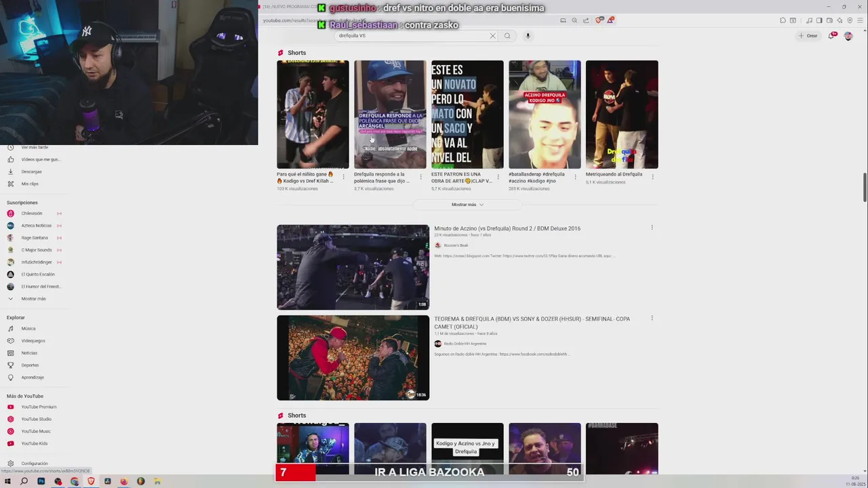Image resolution: width=868 pixels, height=488 pixels.
Task: Open Windows taskbar search
Action: pyautogui.click(x=24, y=481)
